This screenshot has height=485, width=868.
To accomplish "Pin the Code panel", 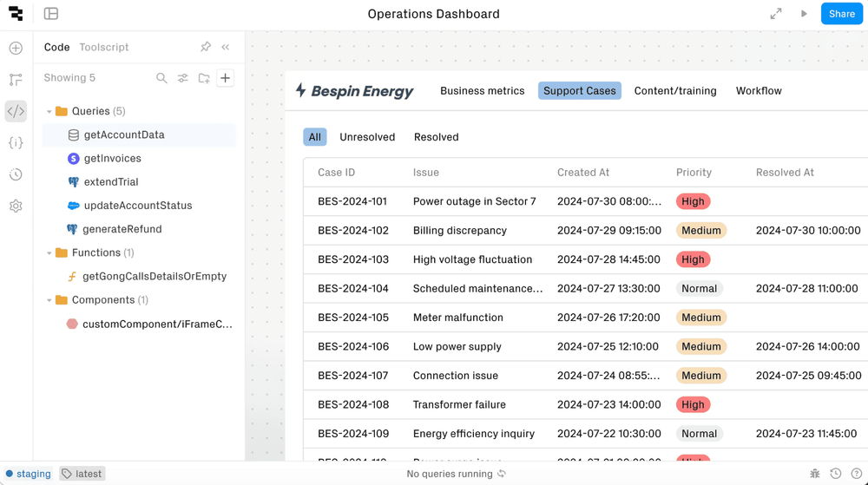I will pyautogui.click(x=206, y=47).
